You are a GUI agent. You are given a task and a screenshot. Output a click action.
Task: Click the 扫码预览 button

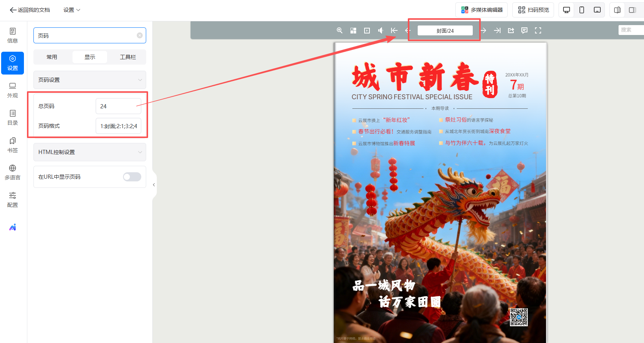tap(533, 10)
